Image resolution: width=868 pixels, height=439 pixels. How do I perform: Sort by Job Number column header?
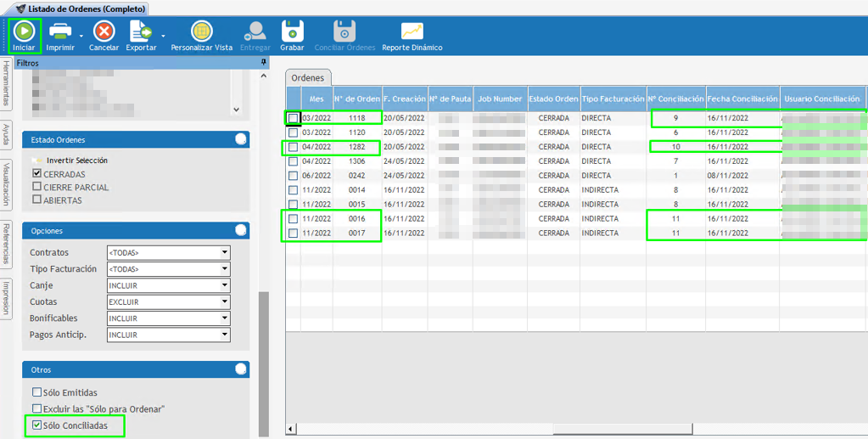[501, 98]
